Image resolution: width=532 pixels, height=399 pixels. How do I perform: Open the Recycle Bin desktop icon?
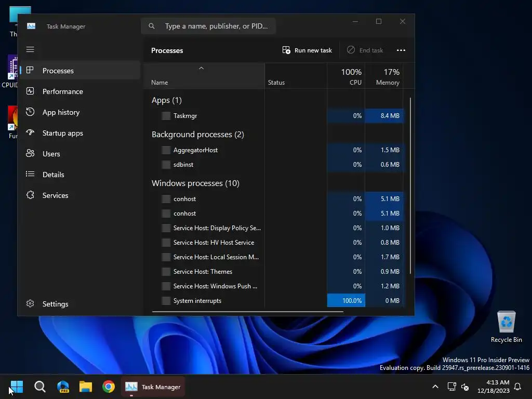(x=506, y=327)
